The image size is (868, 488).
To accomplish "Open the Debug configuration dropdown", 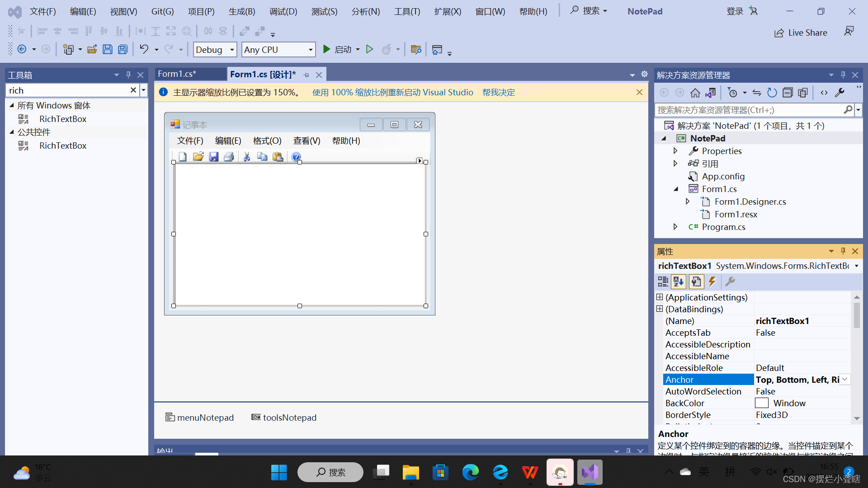I will [x=232, y=50].
